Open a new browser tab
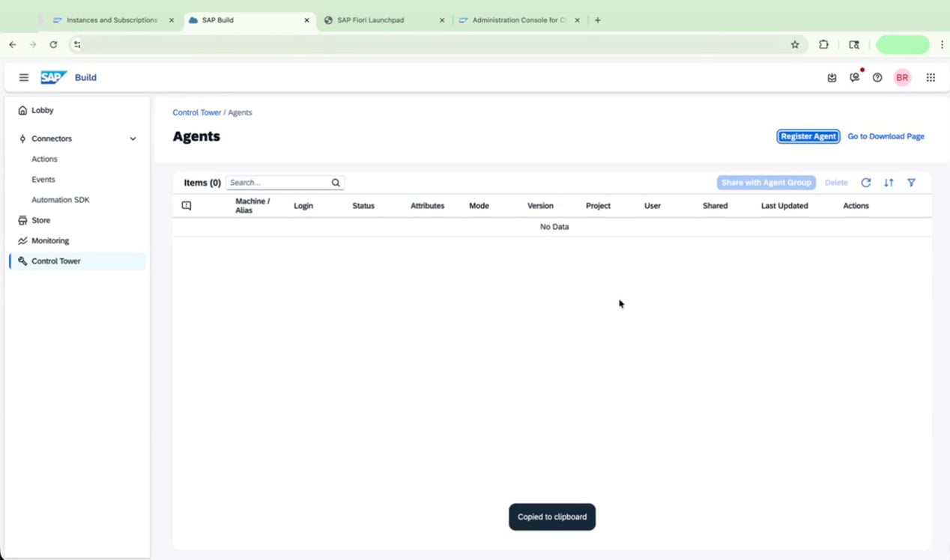Image resolution: width=950 pixels, height=560 pixels. pos(597,20)
